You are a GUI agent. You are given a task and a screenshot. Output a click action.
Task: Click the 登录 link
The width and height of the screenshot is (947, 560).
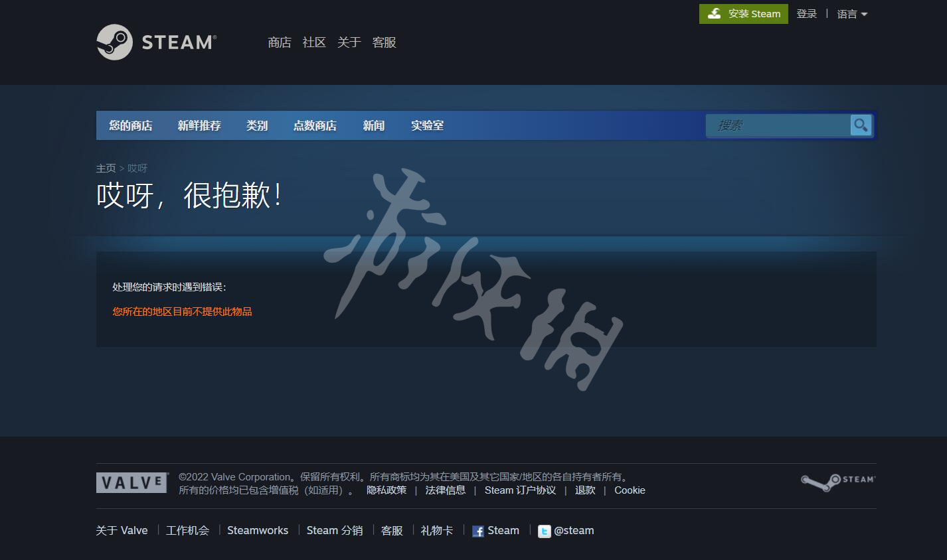[x=807, y=14]
